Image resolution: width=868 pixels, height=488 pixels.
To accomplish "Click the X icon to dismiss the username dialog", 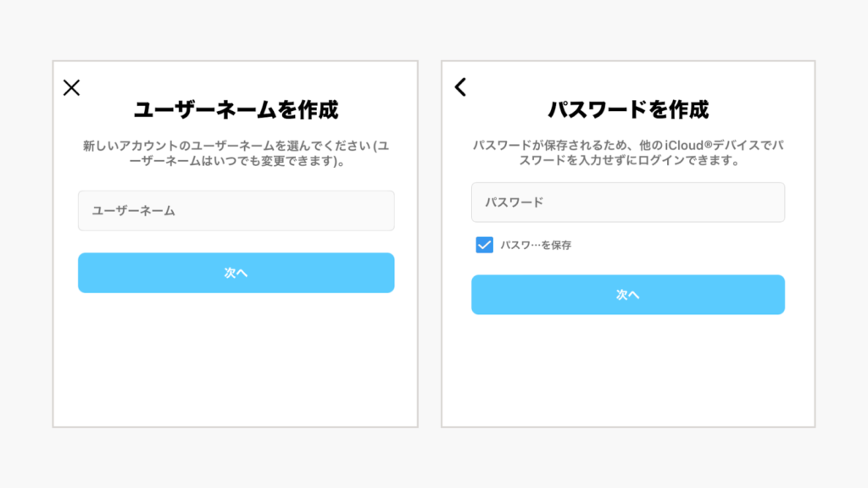I will click(x=71, y=87).
